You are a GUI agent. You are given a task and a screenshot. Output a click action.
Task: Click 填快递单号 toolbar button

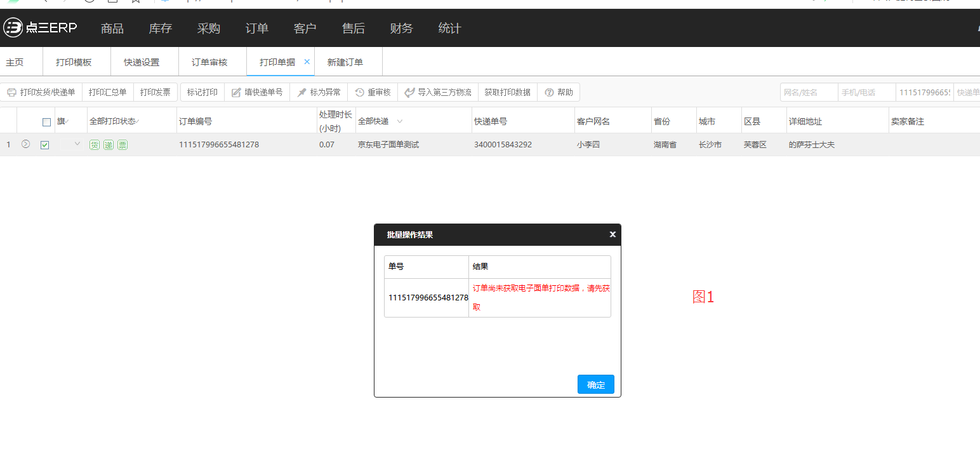click(x=257, y=92)
